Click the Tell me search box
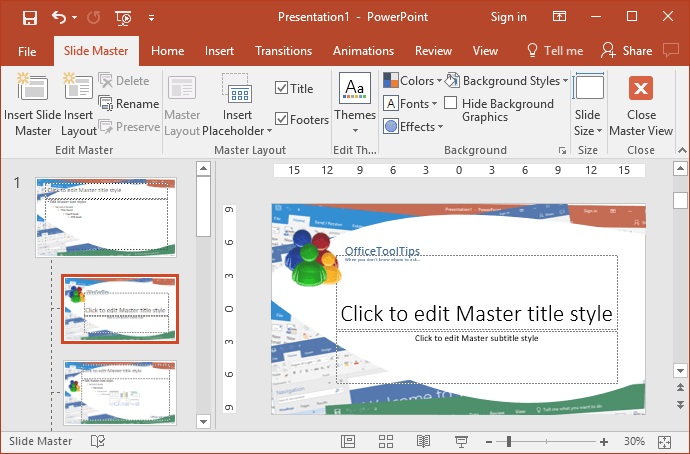 click(x=554, y=51)
